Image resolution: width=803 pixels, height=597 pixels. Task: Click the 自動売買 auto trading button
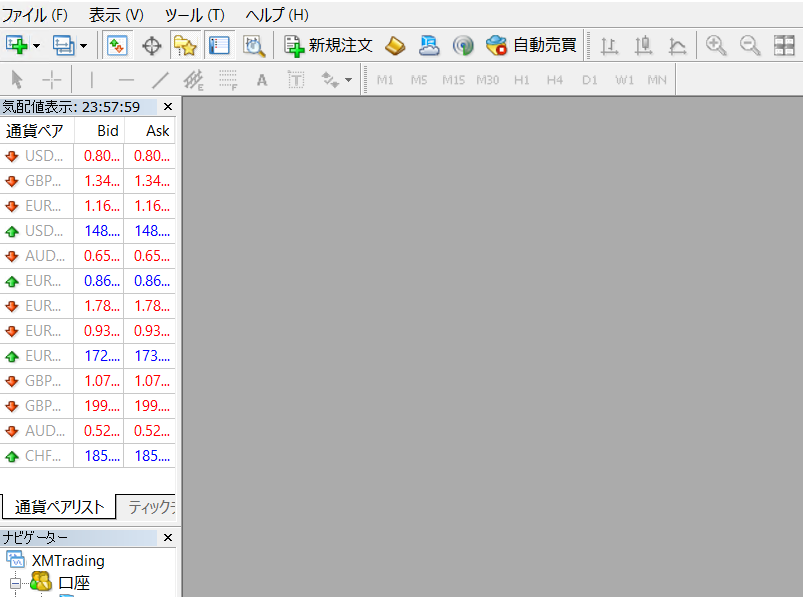(531, 45)
